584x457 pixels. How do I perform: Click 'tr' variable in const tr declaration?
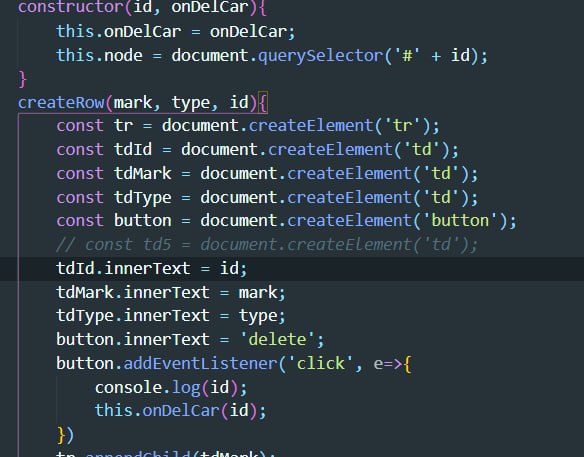124,126
